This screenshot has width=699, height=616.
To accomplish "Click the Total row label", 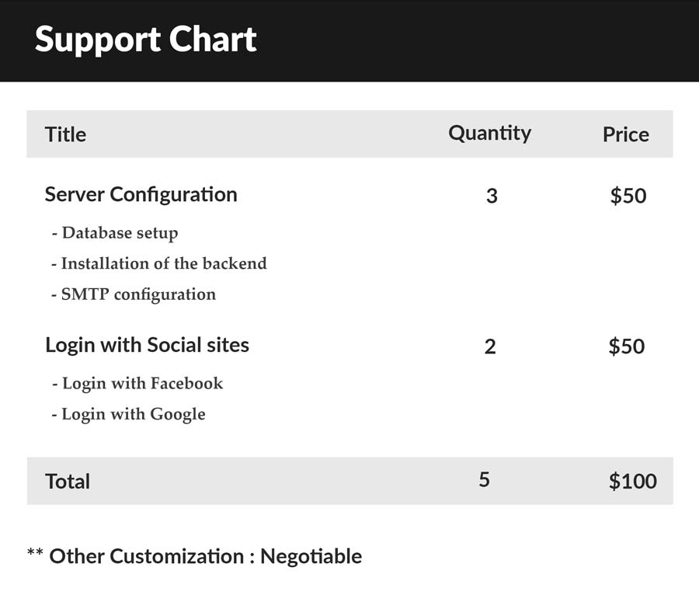I will click(68, 482).
